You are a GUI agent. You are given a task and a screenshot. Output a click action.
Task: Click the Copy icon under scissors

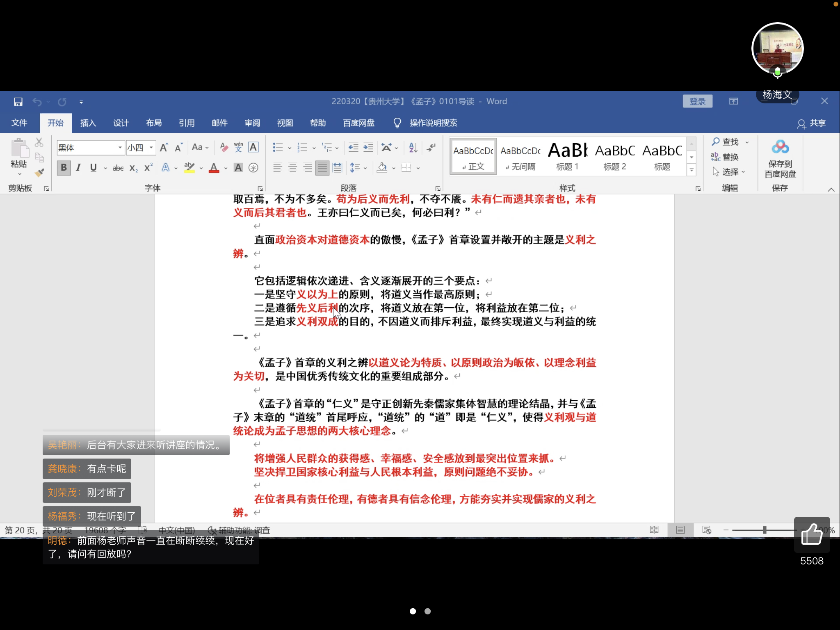pyautogui.click(x=39, y=157)
